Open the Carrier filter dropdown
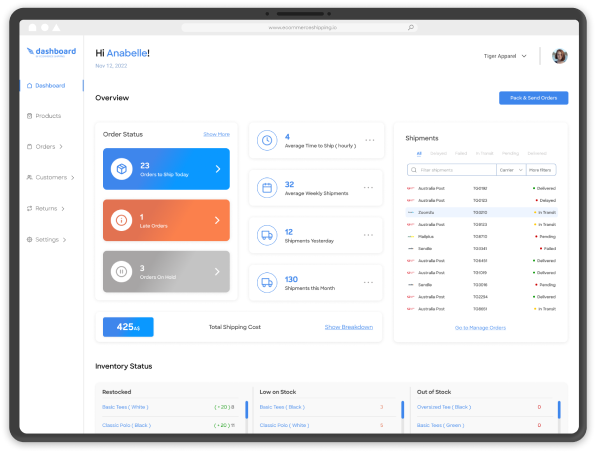 (511, 170)
